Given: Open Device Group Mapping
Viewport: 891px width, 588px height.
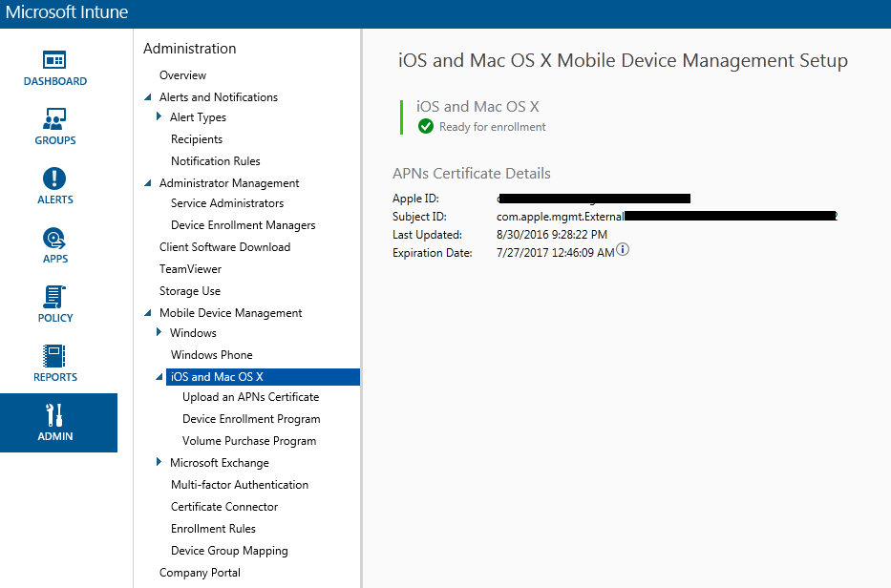Looking at the screenshot, I should [x=229, y=551].
